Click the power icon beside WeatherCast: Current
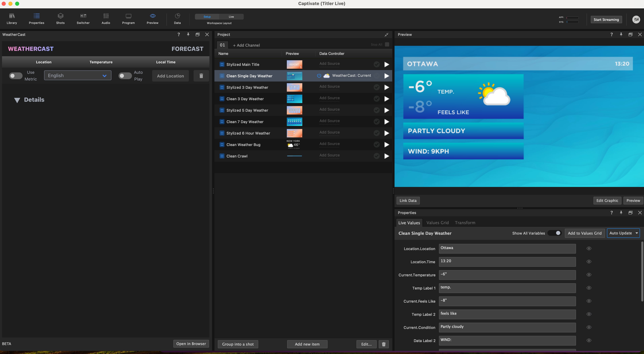 click(319, 76)
